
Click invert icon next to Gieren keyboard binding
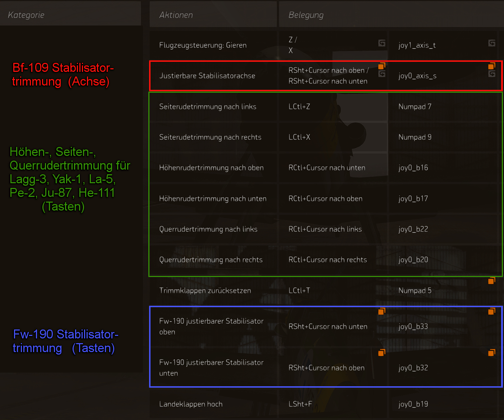[x=382, y=43]
